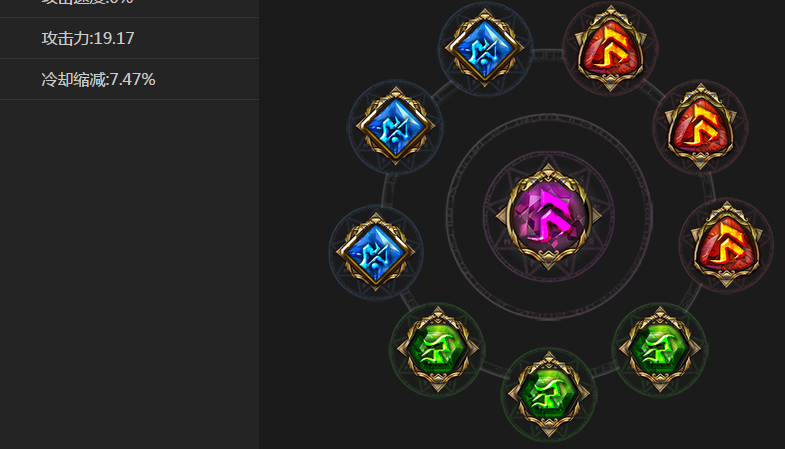
Task: Click connector between top blue glyph and top red mark
Action: pyautogui.click(x=548, y=53)
